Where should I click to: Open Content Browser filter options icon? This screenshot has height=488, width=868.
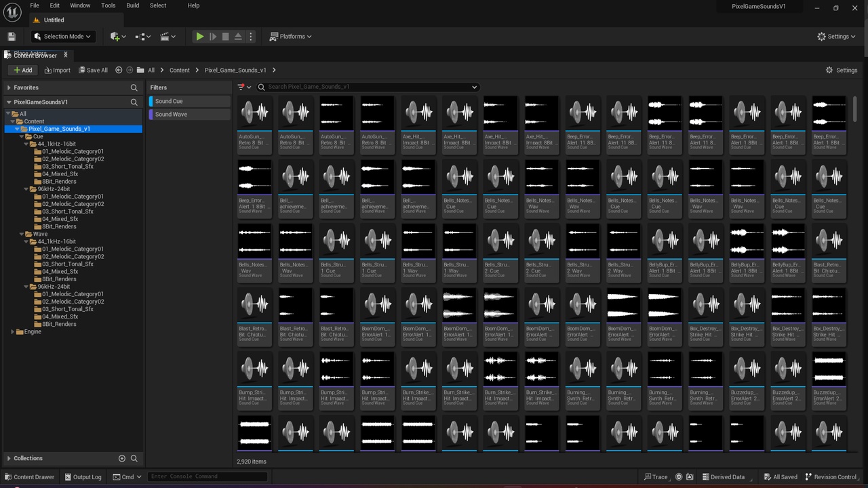coord(244,87)
